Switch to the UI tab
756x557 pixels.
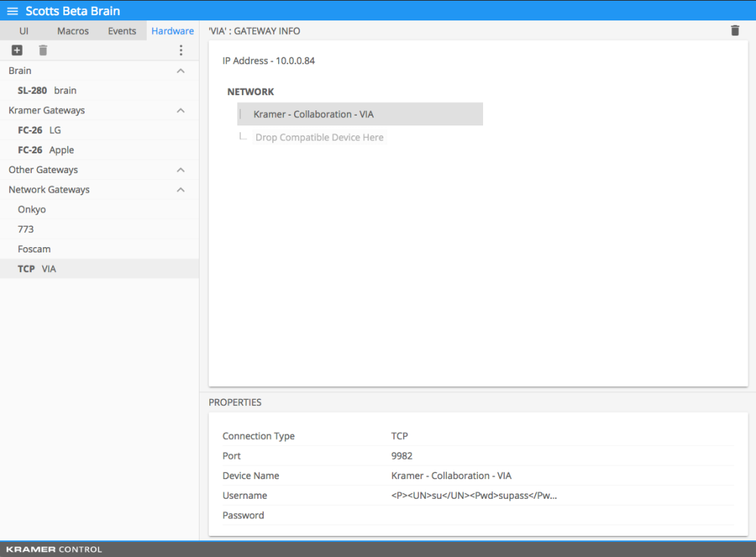click(23, 31)
